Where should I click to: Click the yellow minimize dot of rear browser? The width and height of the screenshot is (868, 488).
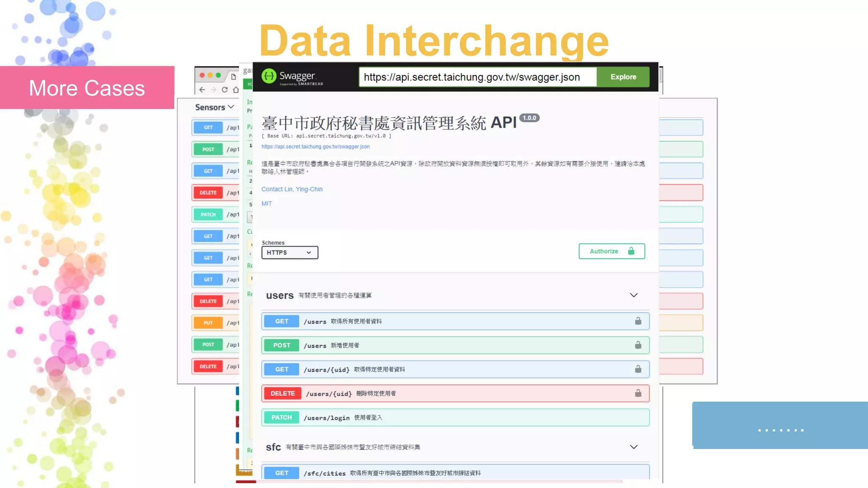pos(210,75)
